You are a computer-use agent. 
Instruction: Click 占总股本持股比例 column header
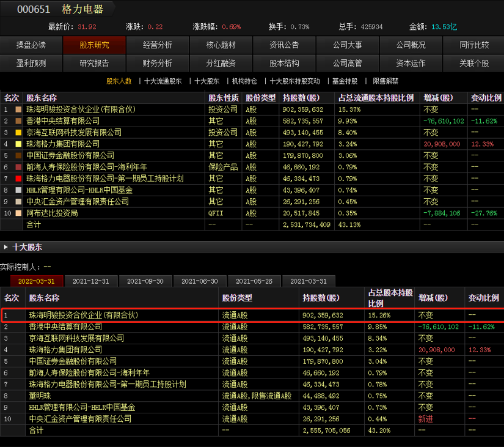(x=390, y=298)
